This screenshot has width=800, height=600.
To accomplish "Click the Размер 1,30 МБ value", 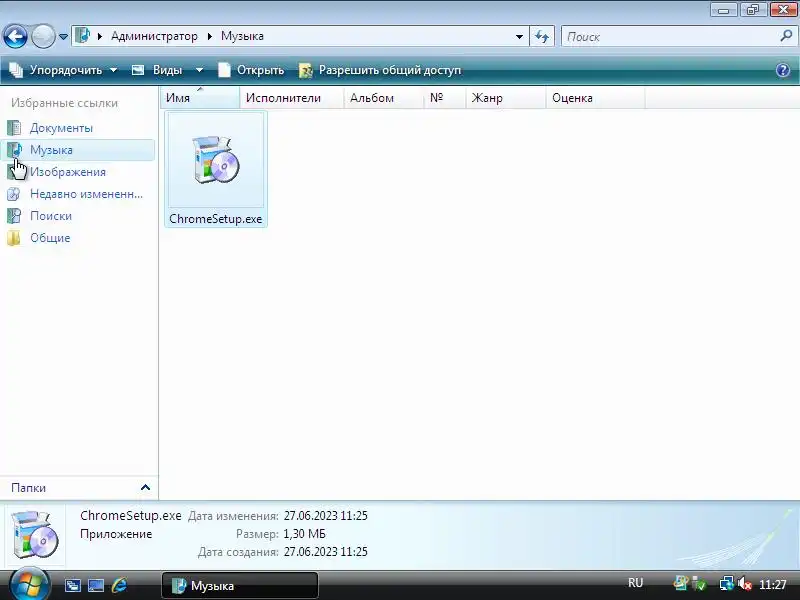I will tap(304, 534).
